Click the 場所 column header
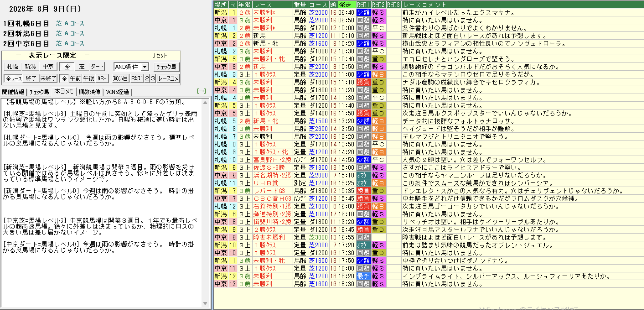 pos(221,5)
